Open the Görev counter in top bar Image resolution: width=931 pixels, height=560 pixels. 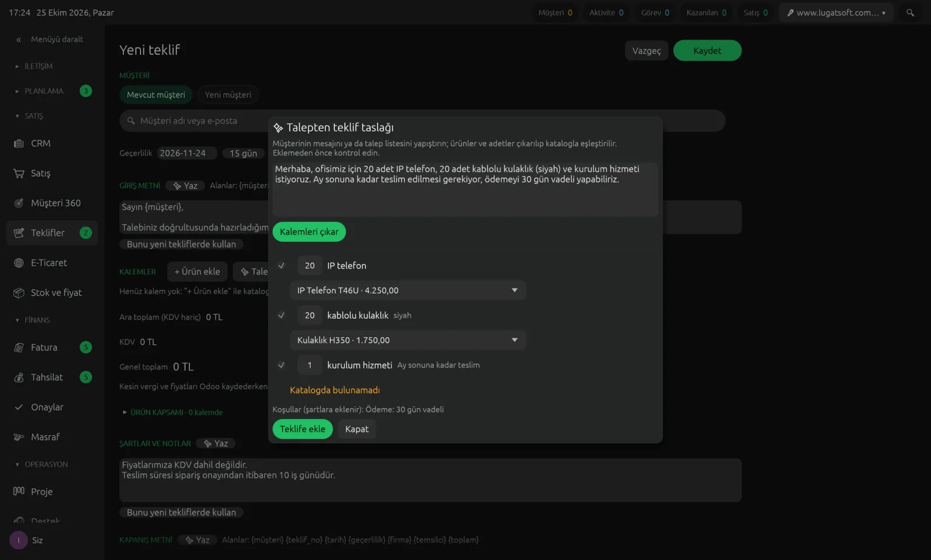click(x=655, y=12)
